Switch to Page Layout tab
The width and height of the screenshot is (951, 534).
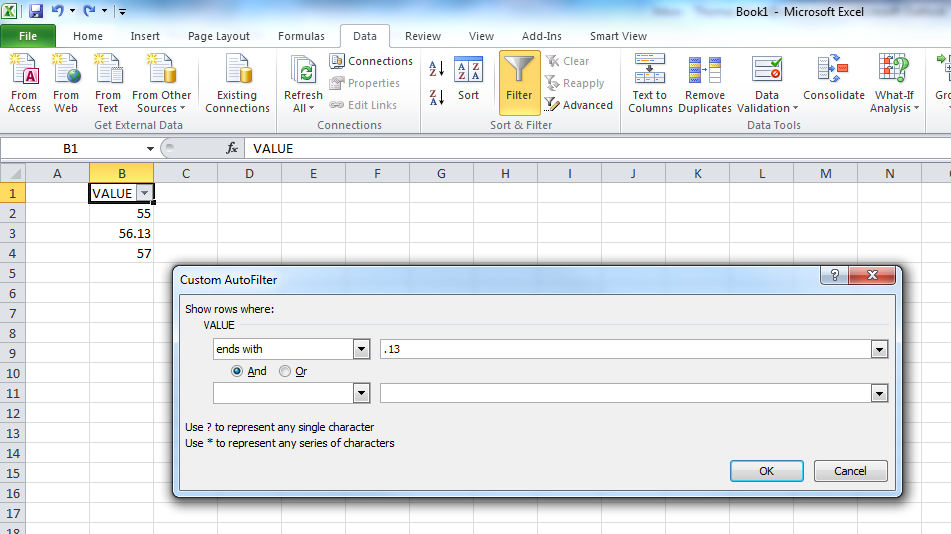click(x=218, y=36)
